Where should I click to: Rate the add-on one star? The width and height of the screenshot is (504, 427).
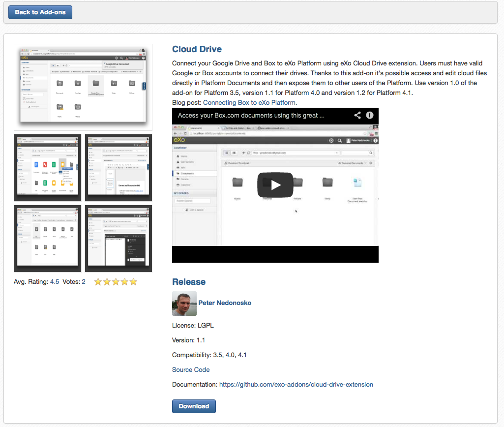tap(98, 282)
